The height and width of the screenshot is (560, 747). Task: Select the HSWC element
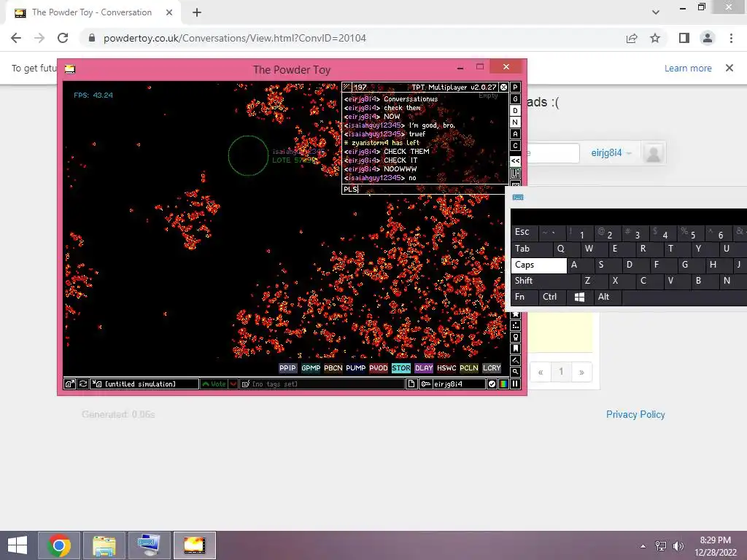(x=446, y=368)
